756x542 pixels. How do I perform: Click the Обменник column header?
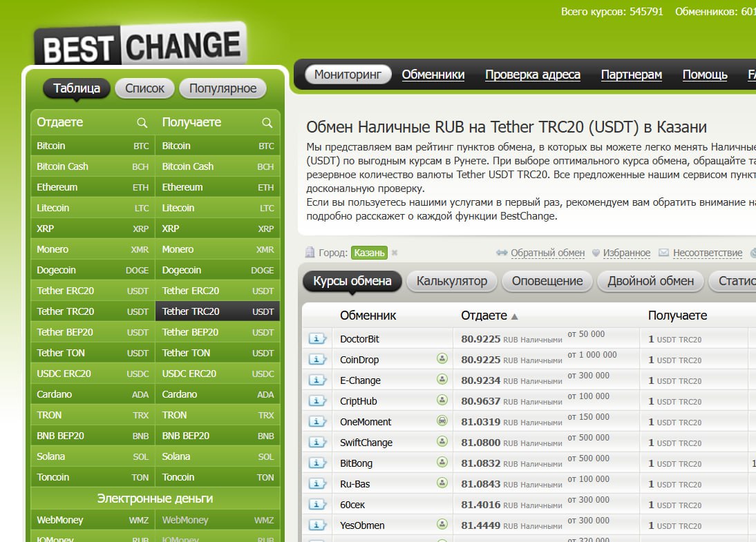[368, 316]
